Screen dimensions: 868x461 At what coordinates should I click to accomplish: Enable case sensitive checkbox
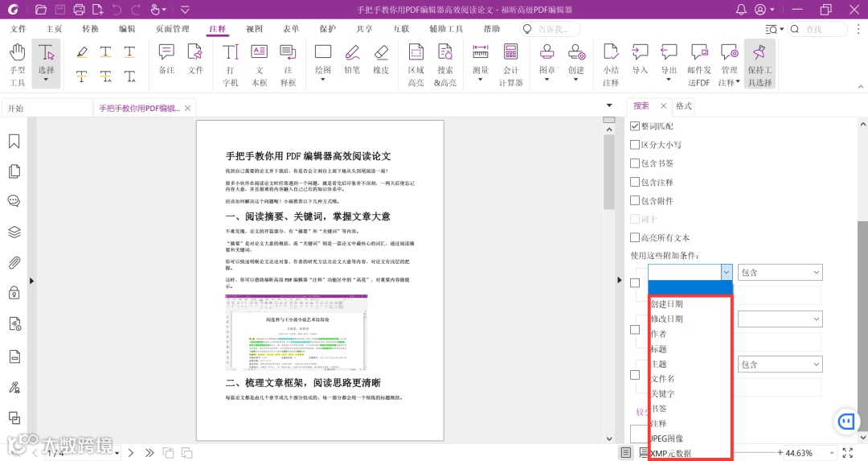pyautogui.click(x=635, y=145)
